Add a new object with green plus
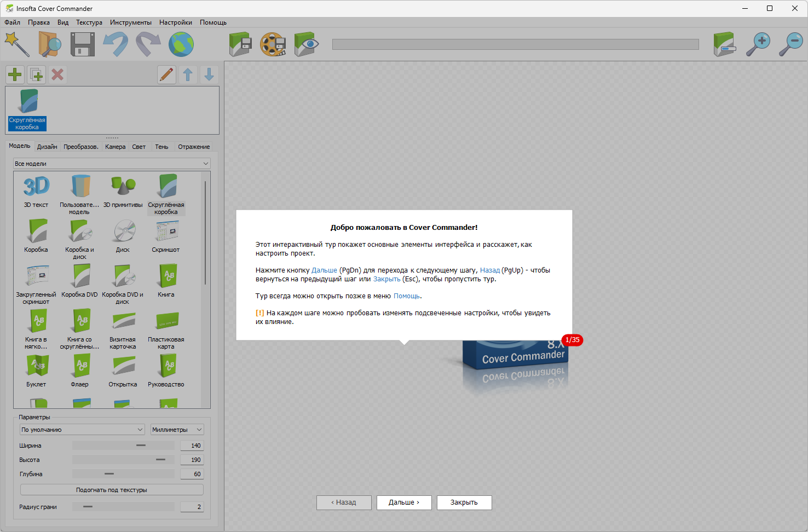This screenshot has width=808, height=532. pyautogui.click(x=15, y=74)
